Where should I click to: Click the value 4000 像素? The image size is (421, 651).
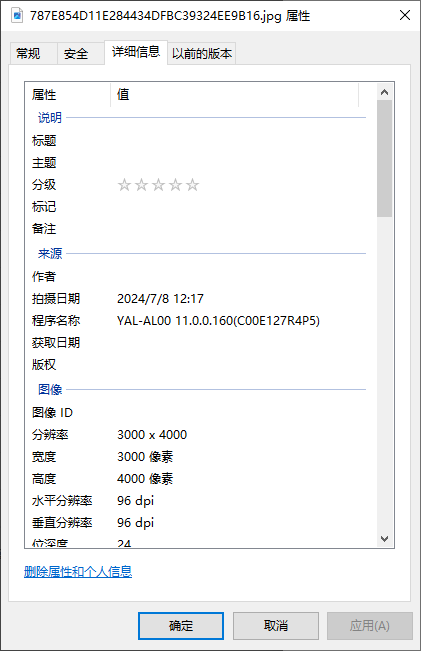pos(145,479)
